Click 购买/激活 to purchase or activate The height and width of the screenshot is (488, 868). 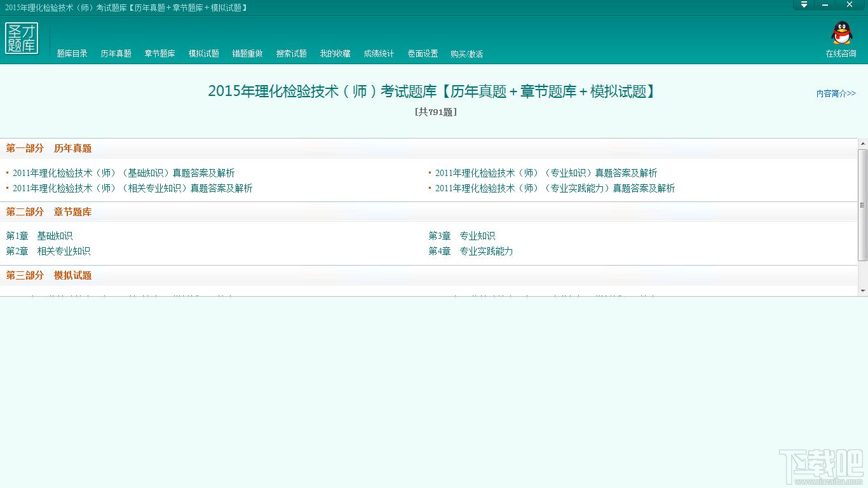467,54
